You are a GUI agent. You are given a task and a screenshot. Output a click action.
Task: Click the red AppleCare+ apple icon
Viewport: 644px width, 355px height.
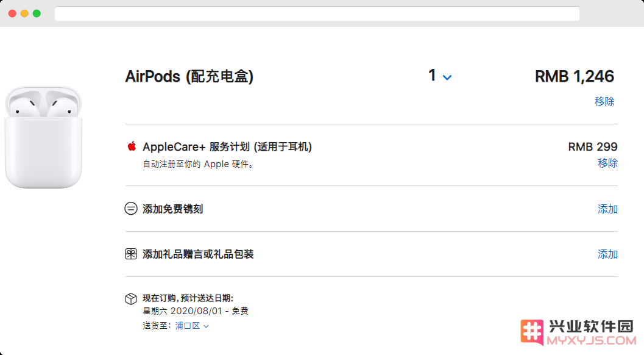tap(132, 146)
